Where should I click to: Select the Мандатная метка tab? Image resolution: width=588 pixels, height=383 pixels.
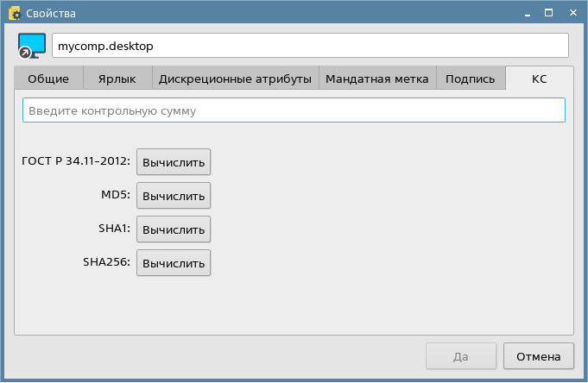[x=376, y=78]
